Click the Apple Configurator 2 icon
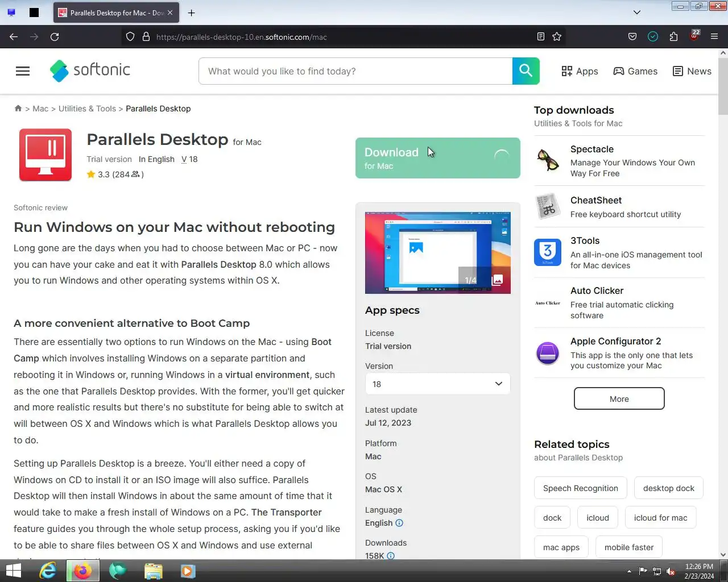This screenshot has width=728, height=582. coord(548,353)
